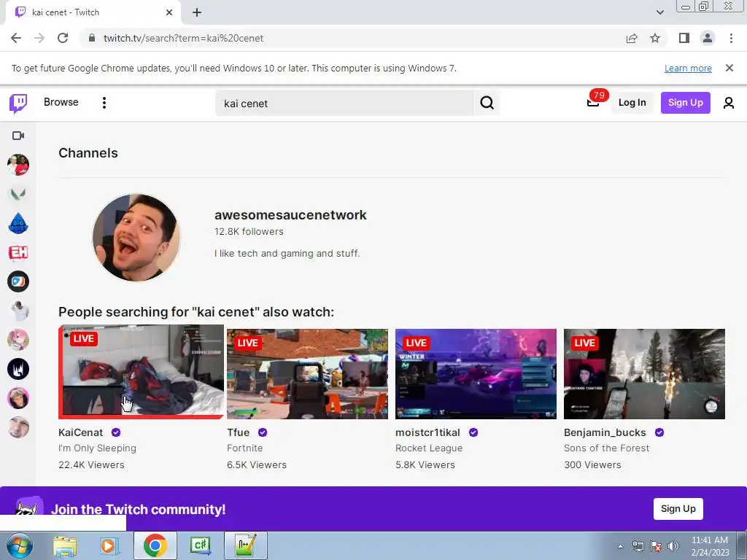This screenshot has width=747, height=560.
Task: Click the Sons of the Forest category link
Action: point(606,448)
